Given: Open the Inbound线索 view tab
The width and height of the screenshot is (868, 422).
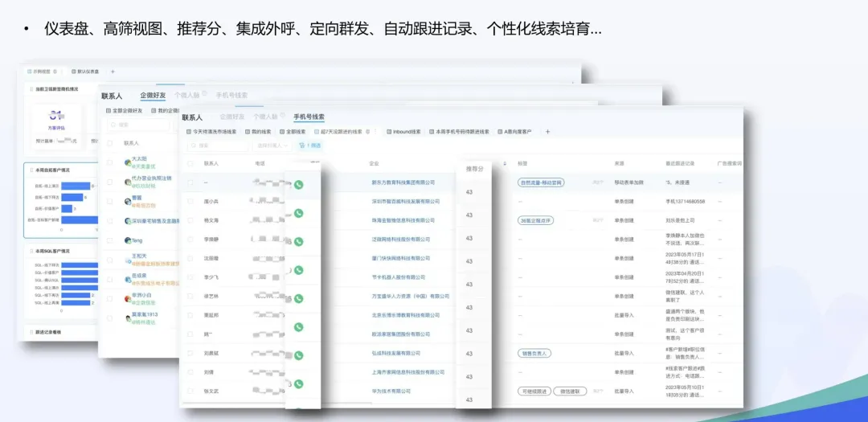Looking at the screenshot, I should point(404,131).
